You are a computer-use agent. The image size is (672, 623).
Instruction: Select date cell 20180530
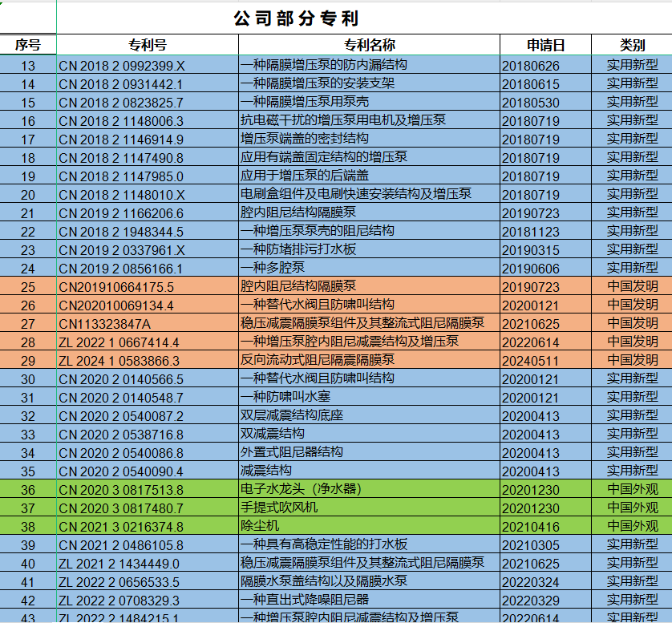545,102
